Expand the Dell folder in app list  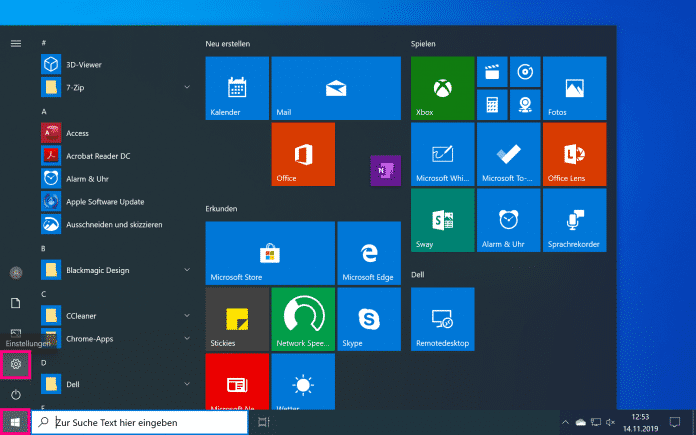click(187, 383)
